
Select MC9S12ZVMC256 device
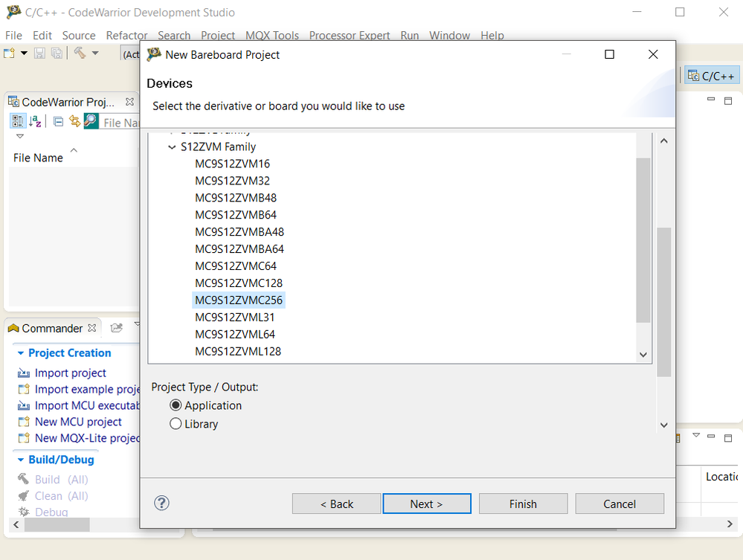click(238, 300)
